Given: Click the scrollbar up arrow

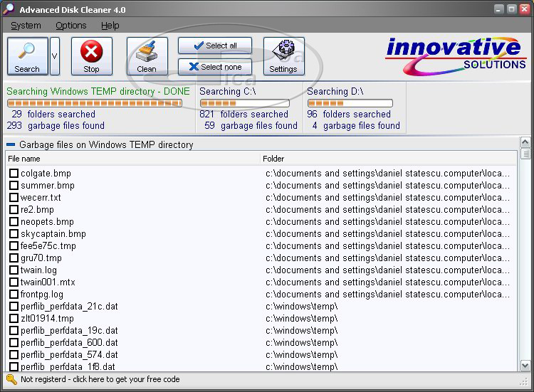Looking at the screenshot, I should [525, 142].
